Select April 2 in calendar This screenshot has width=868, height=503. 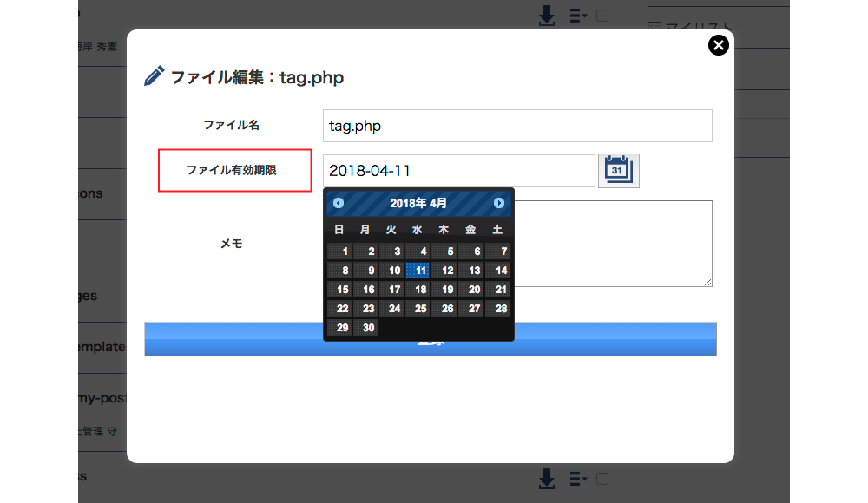click(x=365, y=251)
